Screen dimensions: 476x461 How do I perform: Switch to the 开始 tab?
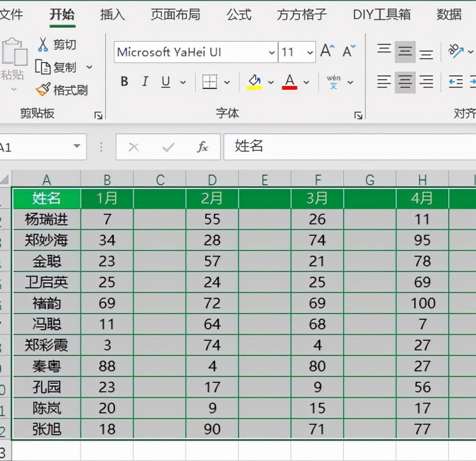[x=62, y=15]
